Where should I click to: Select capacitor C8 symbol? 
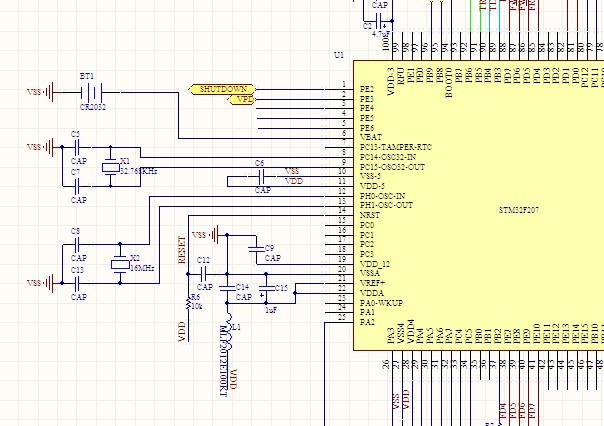tap(76, 244)
